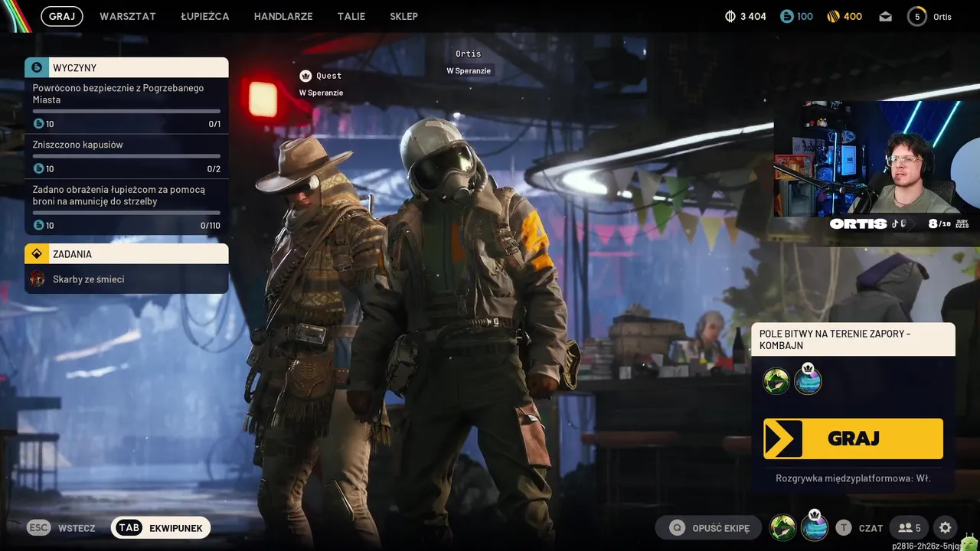Click reward token icon of Zniszczono kapusiów

(38, 168)
